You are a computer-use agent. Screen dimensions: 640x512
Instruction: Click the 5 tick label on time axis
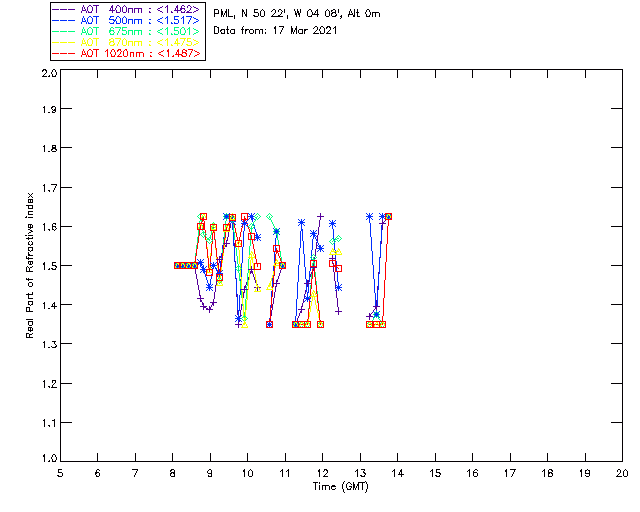[60, 474]
